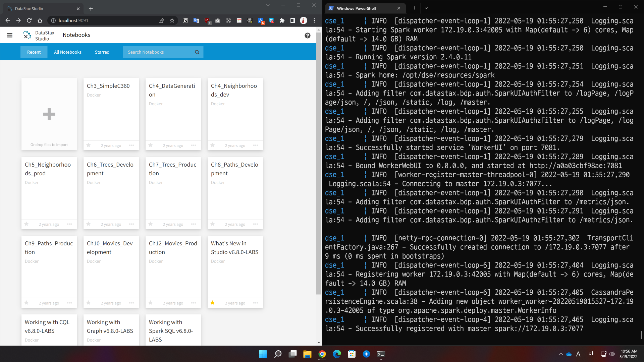Click the Google Translate extension icon
The width and height of the screenshot is (644, 362).
[x=196, y=20]
